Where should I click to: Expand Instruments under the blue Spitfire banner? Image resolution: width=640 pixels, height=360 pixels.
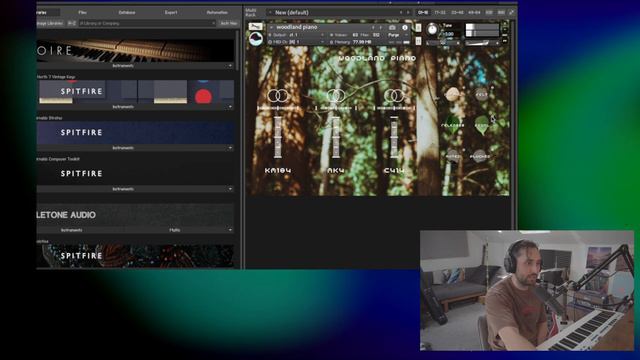click(x=135, y=148)
